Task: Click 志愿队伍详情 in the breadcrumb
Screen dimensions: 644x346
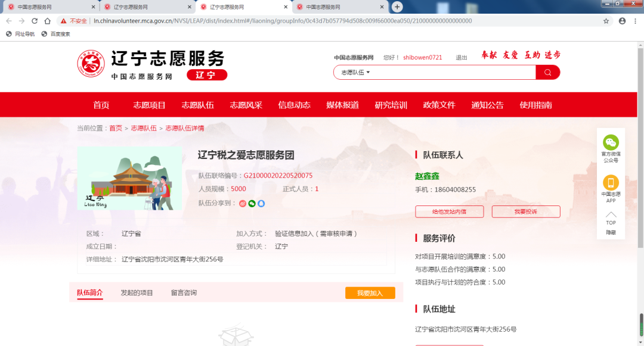Action: tap(184, 128)
